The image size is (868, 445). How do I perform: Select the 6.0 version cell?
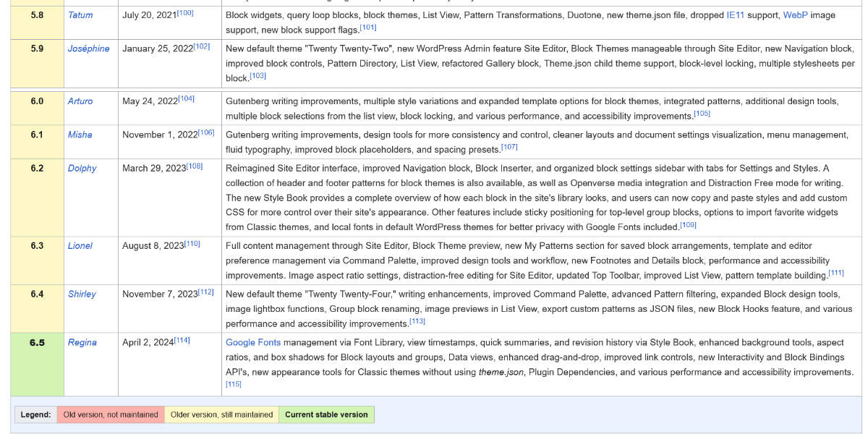point(37,109)
